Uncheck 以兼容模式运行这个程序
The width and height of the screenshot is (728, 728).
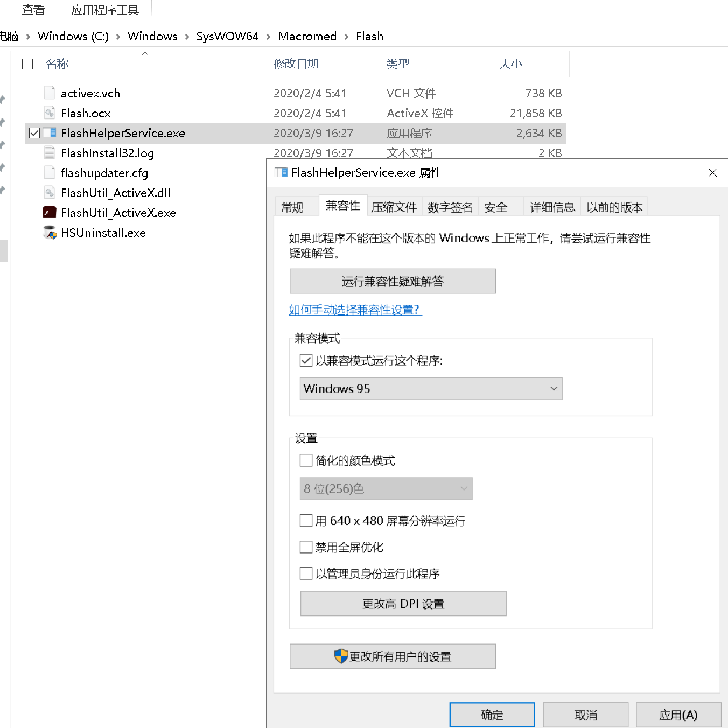306,360
